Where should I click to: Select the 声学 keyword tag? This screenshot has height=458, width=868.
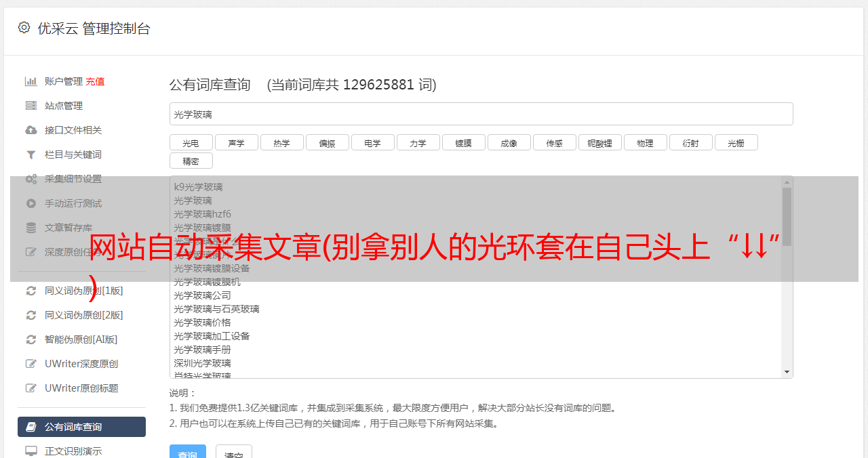(236, 142)
